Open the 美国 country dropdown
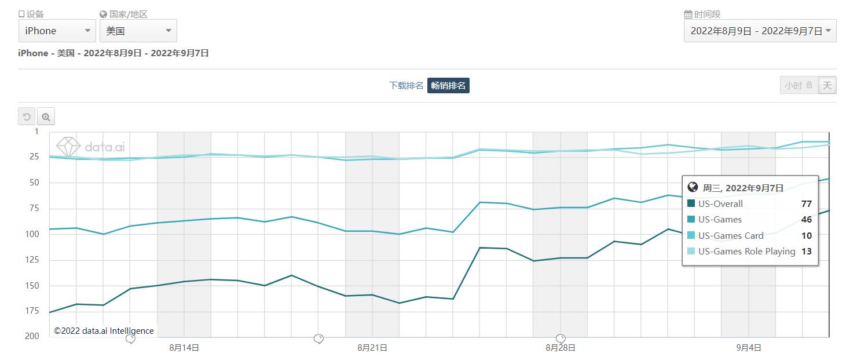 [x=138, y=31]
